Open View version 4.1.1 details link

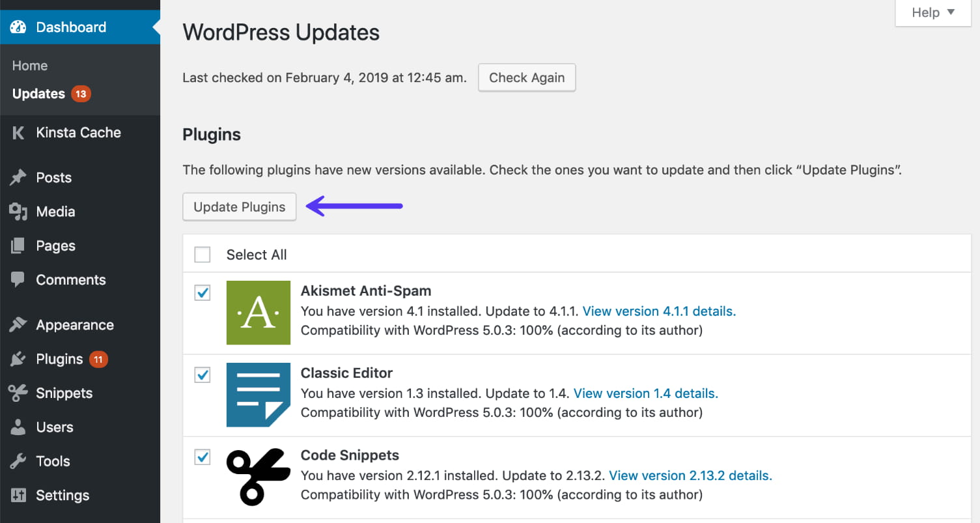[658, 311]
